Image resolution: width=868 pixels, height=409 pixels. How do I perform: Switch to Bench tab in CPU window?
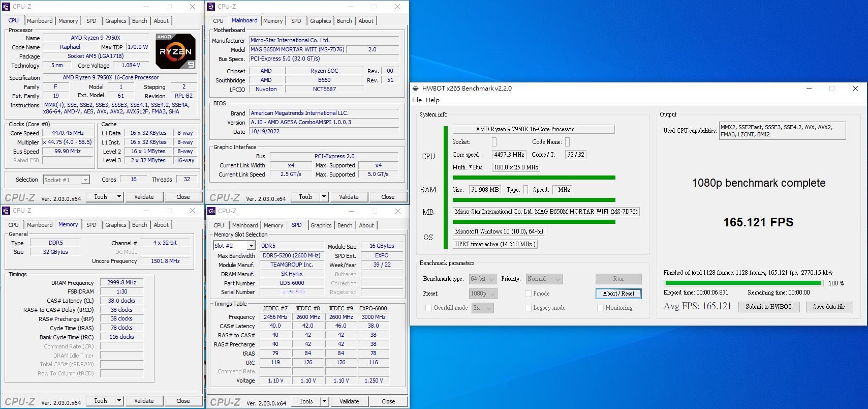click(x=139, y=21)
